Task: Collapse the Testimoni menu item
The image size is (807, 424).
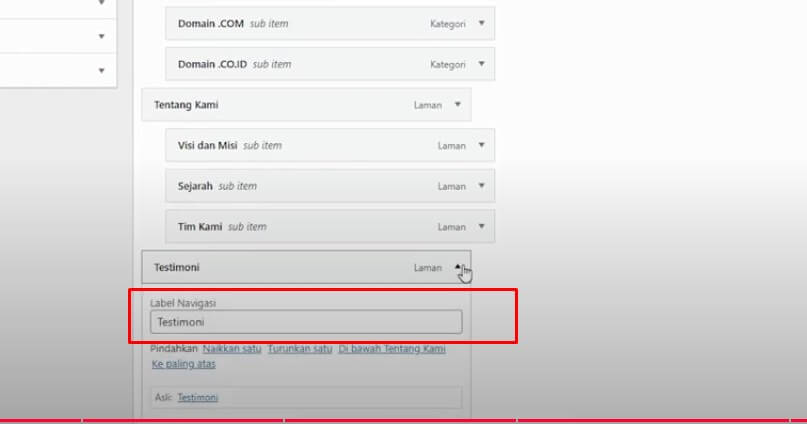Action: point(458,267)
